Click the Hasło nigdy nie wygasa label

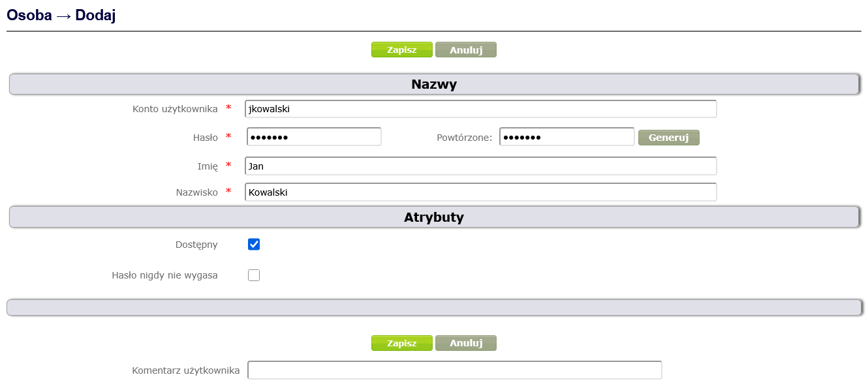click(164, 275)
